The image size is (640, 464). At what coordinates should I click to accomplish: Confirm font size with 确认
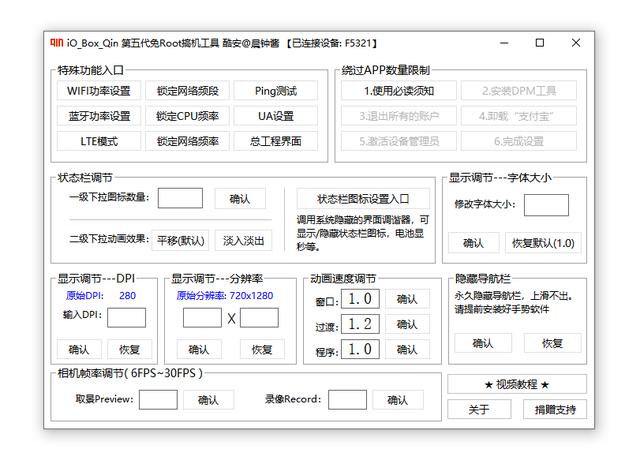point(473,243)
